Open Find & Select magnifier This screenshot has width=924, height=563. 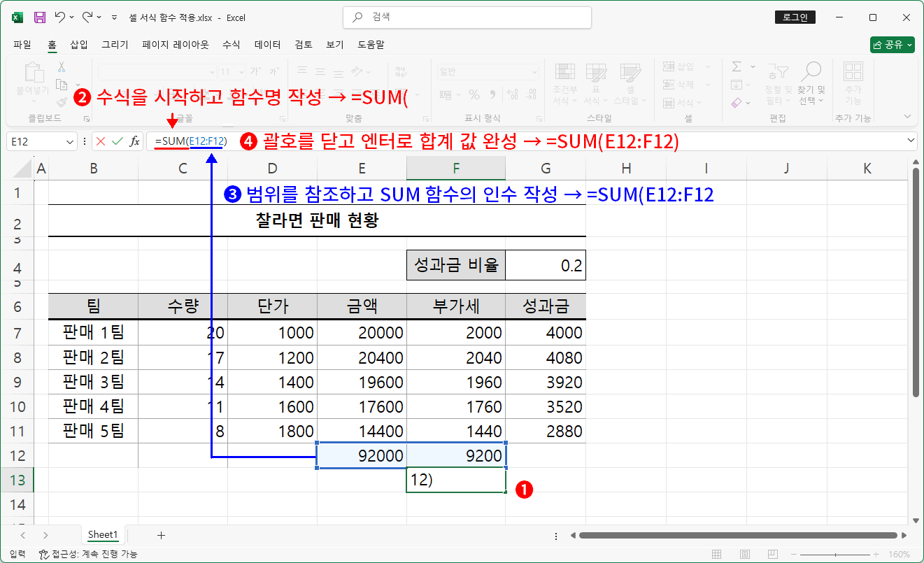pos(811,71)
